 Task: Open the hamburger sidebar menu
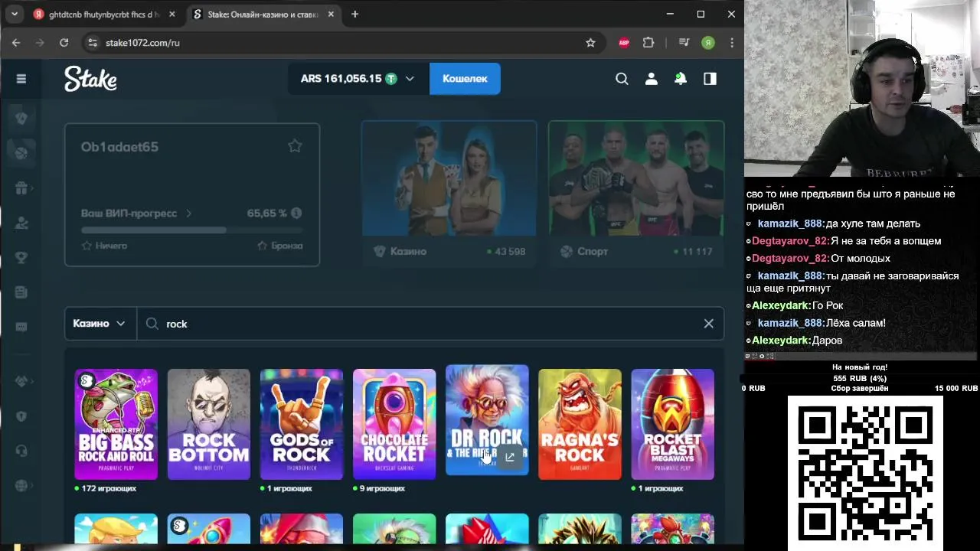21,79
